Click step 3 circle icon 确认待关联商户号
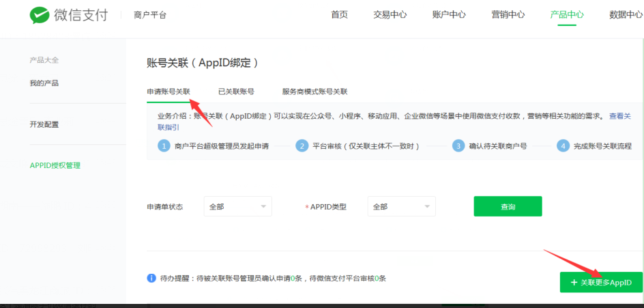Image resolution: width=644 pixels, height=308 pixels. [458, 145]
